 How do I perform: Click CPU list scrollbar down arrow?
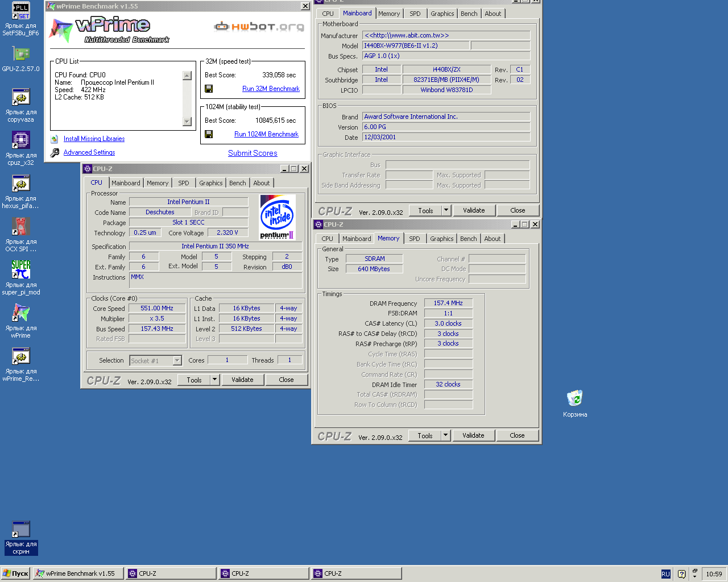tap(187, 122)
